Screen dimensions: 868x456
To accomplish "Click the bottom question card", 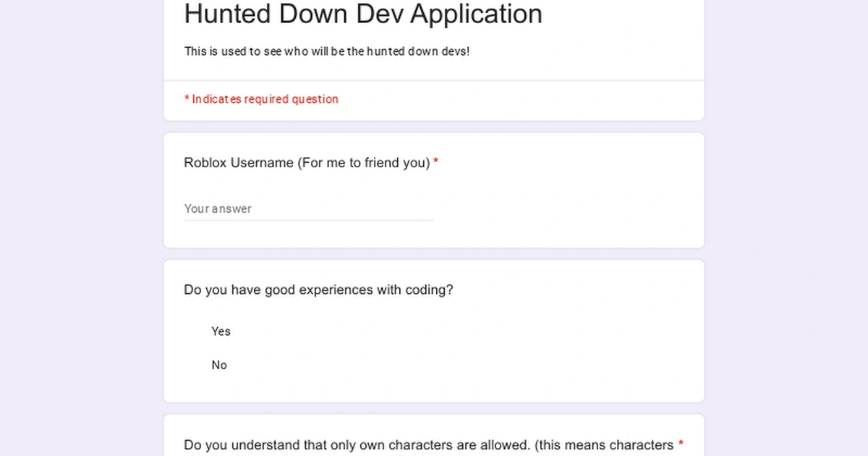I will pos(433,434).
